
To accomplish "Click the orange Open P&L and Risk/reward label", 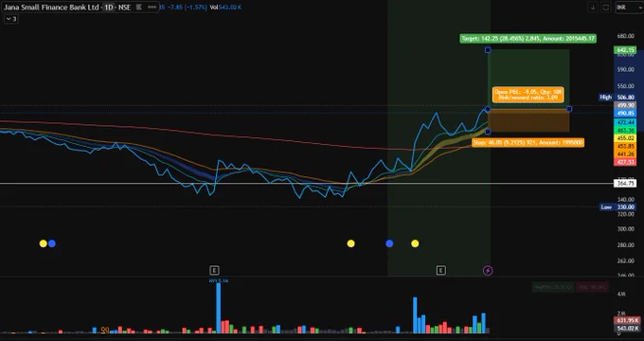I will 528,95.
